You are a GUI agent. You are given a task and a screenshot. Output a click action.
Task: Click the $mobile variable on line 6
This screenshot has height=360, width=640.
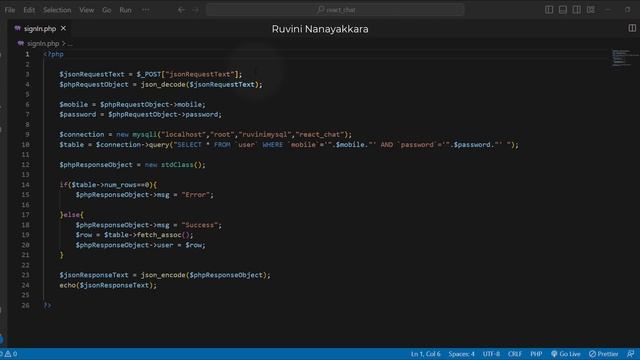[x=73, y=104]
